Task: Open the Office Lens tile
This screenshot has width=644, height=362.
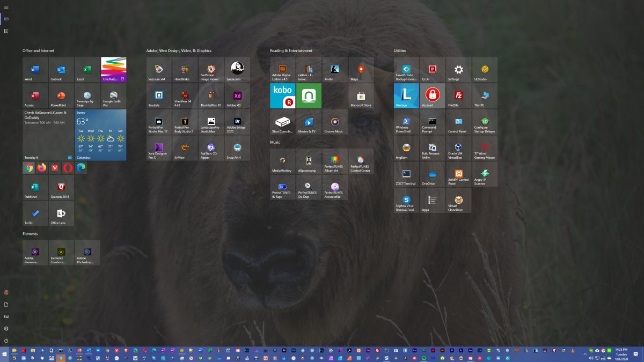Action: [x=61, y=214]
